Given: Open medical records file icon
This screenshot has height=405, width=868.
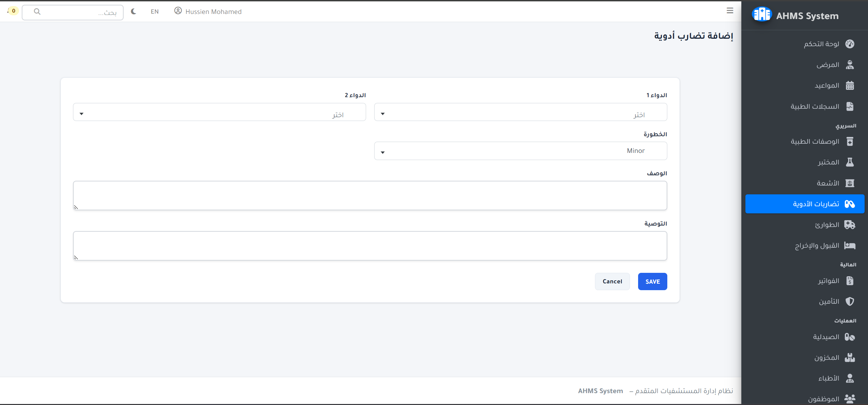Looking at the screenshot, I should pyautogui.click(x=849, y=106).
